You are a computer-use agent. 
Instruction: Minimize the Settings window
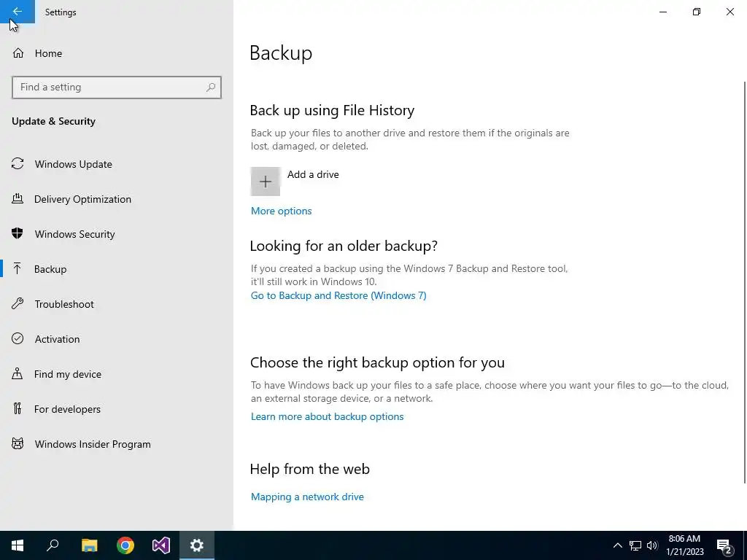663,12
